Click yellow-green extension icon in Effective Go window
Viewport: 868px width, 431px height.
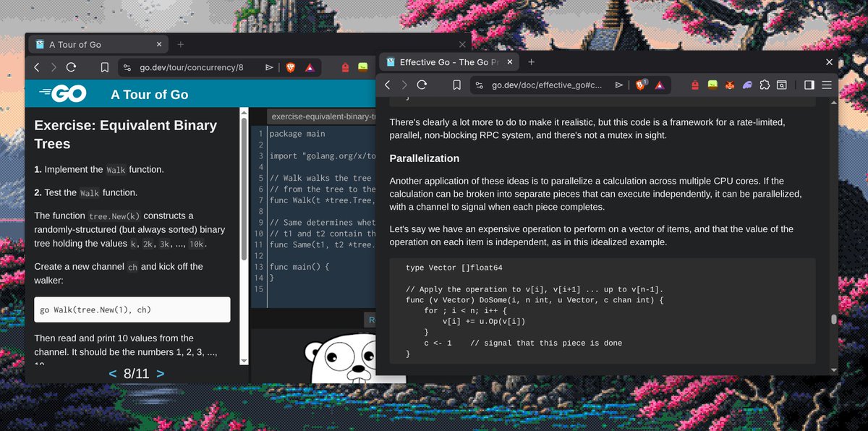[712, 85]
